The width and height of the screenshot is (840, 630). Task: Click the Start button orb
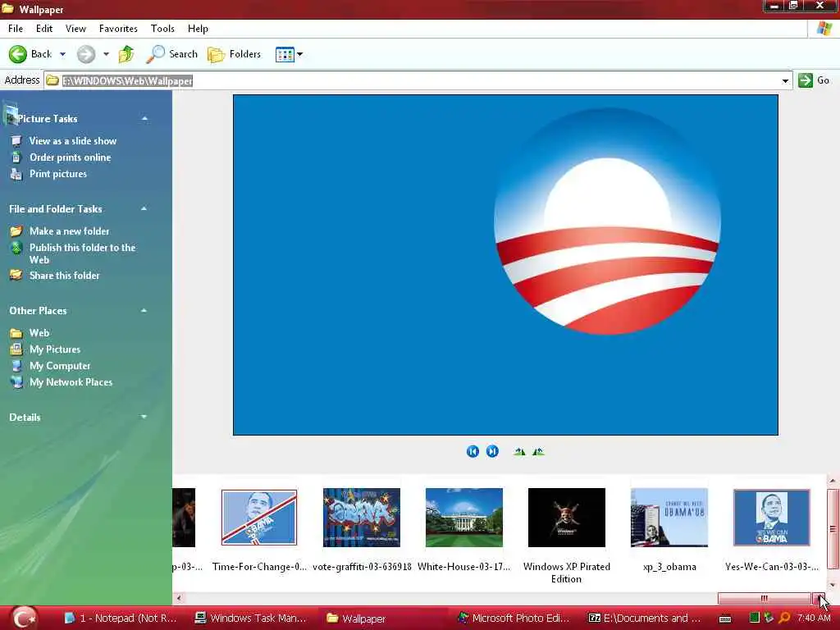pyautogui.click(x=23, y=617)
